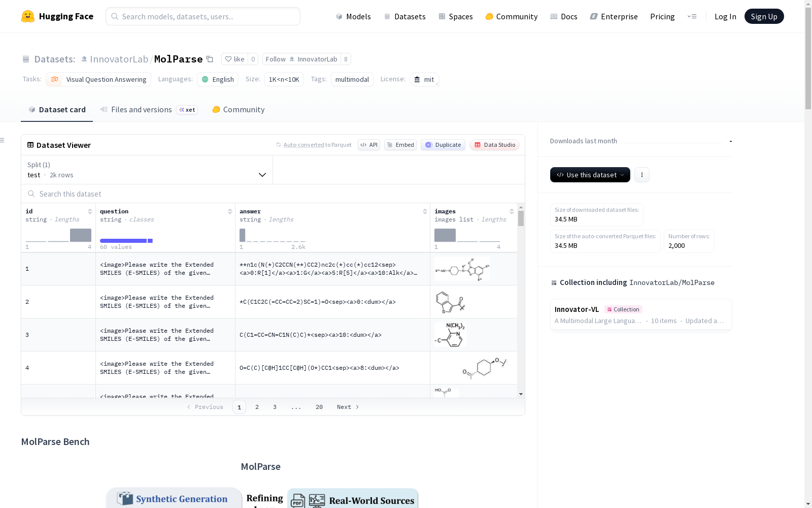Click the id lengths histogram
Viewport: 812px width, 508px height.
[58, 235]
